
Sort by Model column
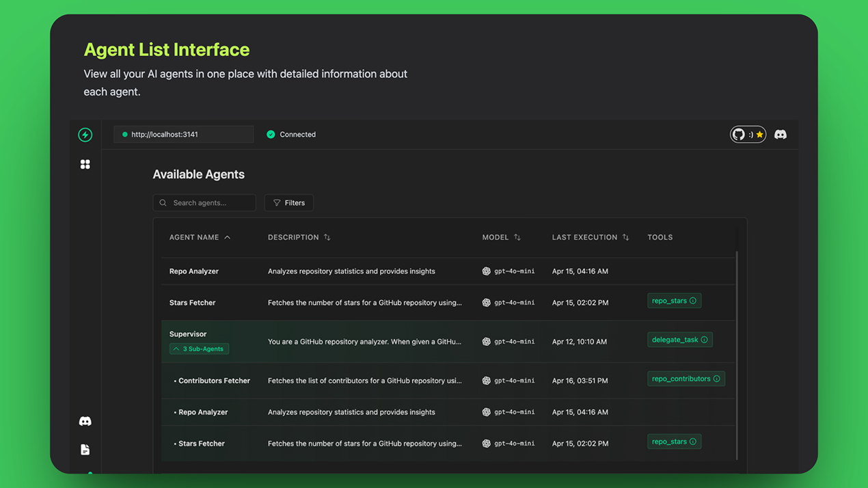tap(501, 237)
